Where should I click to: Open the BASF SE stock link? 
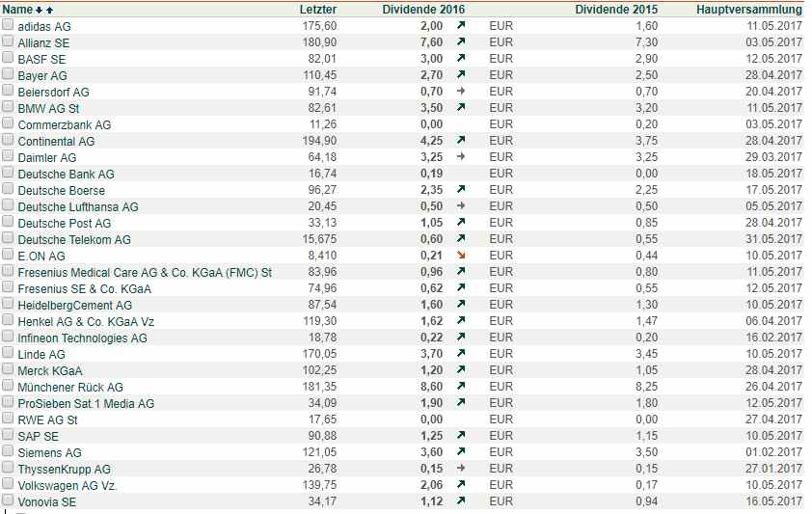tap(41, 60)
